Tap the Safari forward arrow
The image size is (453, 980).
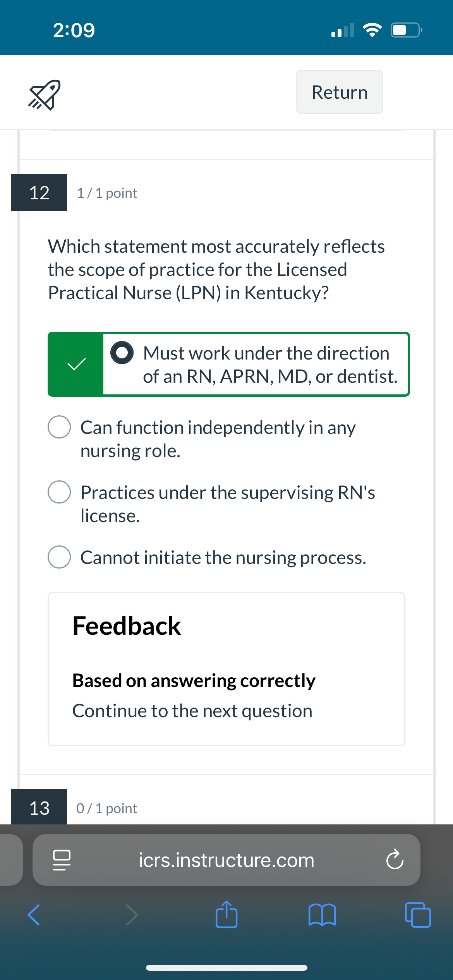click(x=132, y=915)
